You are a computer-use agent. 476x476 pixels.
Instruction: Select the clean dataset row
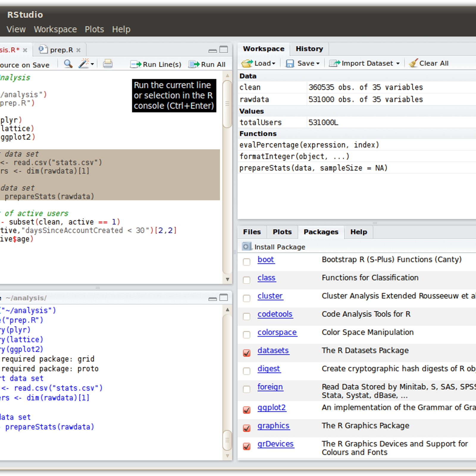[357, 87]
